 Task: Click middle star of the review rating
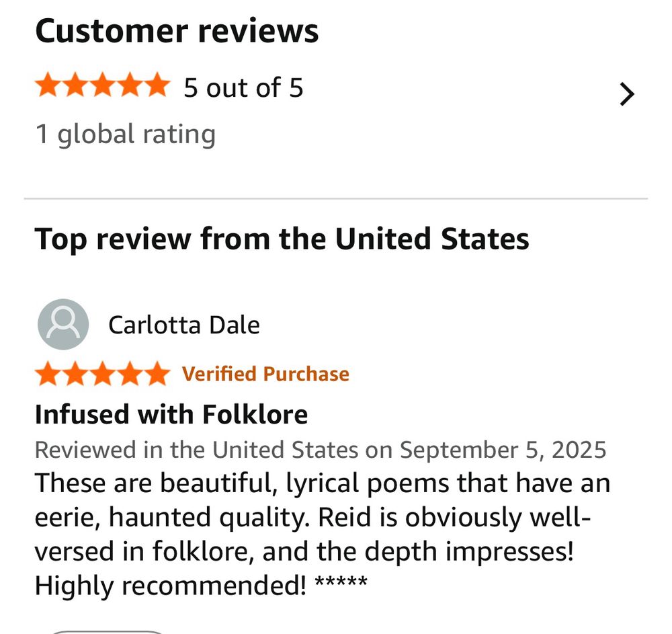102,374
